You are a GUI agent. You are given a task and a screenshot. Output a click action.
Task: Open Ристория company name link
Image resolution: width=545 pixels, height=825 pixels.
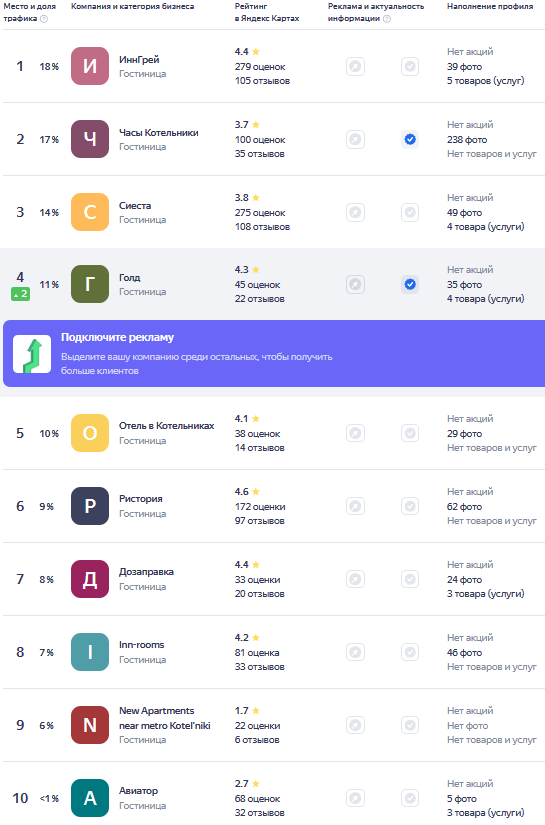[x=140, y=499]
